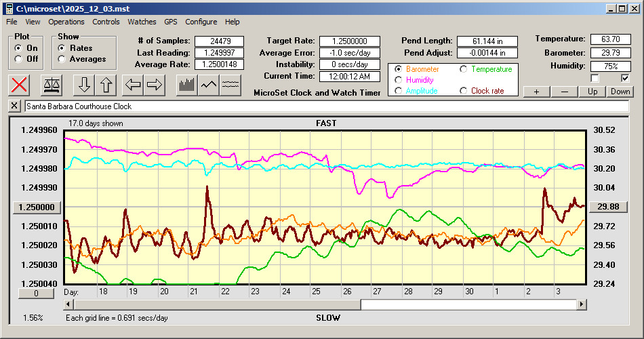644x339 pixels.
Task: Click the down arrow toolbar button
Action: (84, 85)
